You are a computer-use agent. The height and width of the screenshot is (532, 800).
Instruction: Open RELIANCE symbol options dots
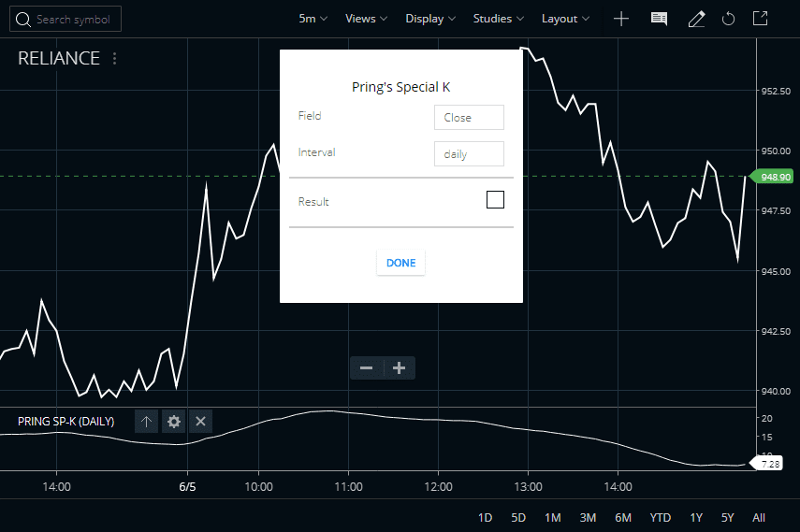[x=115, y=59]
